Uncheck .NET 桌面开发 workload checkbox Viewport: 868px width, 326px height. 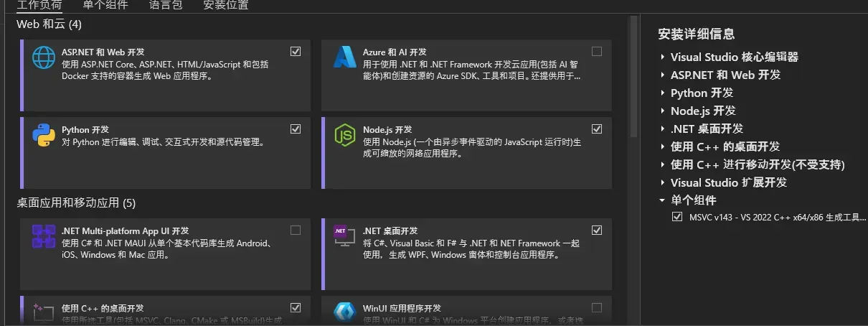coord(597,230)
